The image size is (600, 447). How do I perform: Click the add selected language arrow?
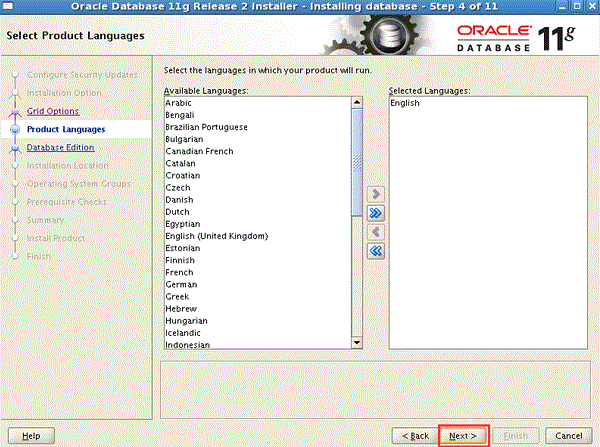point(376,194)
